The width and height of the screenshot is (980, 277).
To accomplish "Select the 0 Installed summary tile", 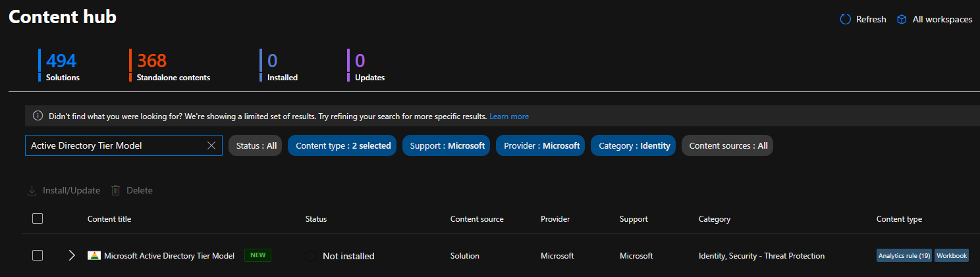I will [280, 66].
